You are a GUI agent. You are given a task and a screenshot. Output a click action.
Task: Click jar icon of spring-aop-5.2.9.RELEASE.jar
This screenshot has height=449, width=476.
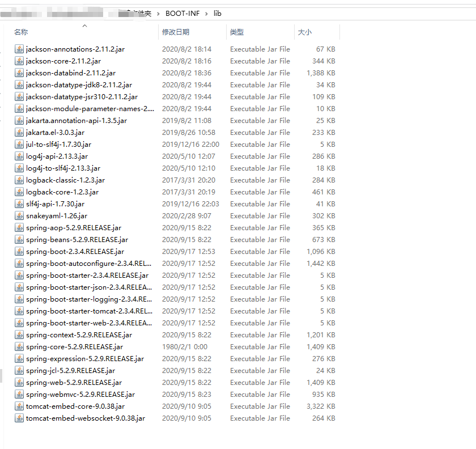click(19, 227)
